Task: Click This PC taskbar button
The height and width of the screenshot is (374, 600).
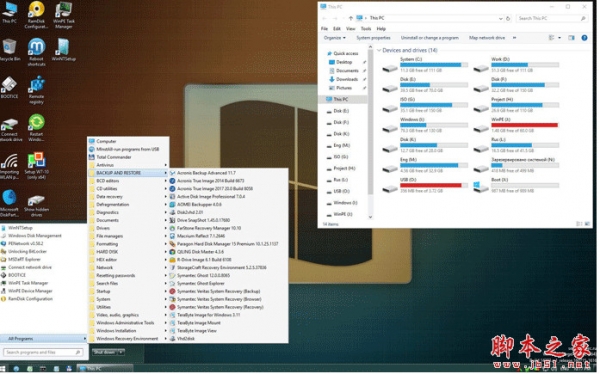Action: pyautogui.click(x=105, y=369)
